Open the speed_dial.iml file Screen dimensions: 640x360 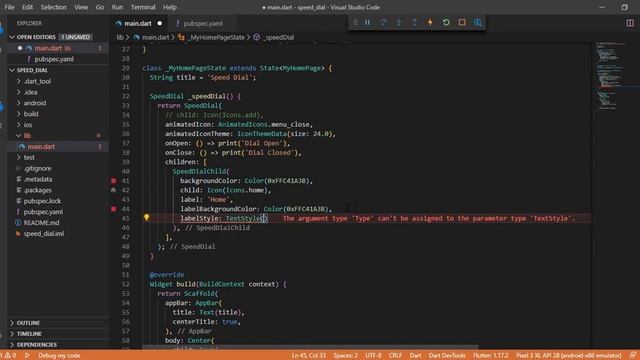(x=58, y=233)
